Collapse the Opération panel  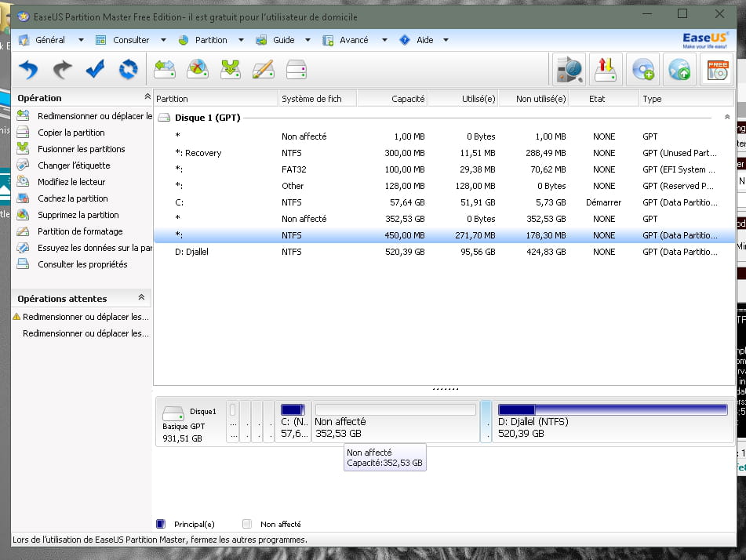point(147,96)
